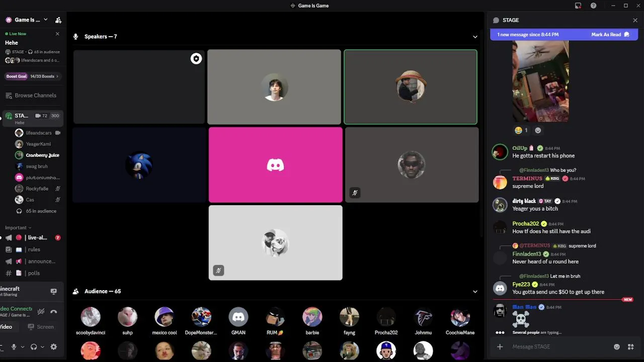Toggle the microphone mute

(14, 347)
